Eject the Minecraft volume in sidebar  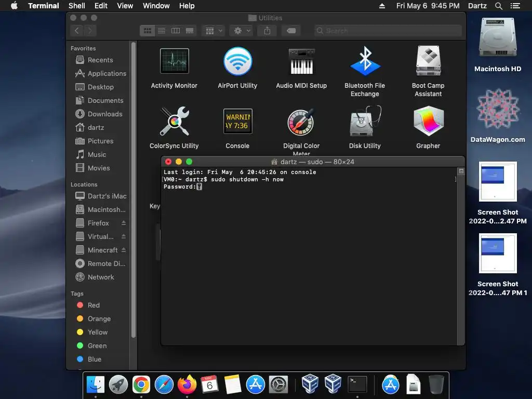[124, 250]
